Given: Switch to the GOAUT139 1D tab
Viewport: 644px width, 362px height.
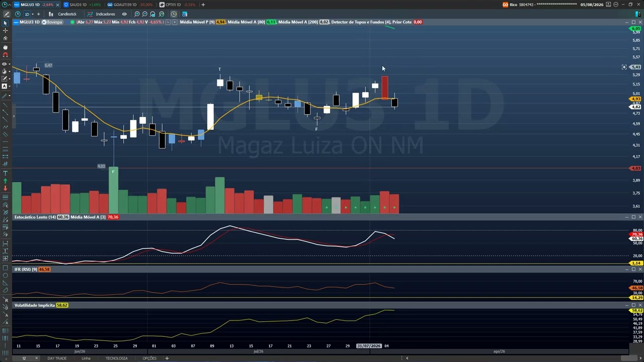Looking at the screenshot, I should 130,5.
